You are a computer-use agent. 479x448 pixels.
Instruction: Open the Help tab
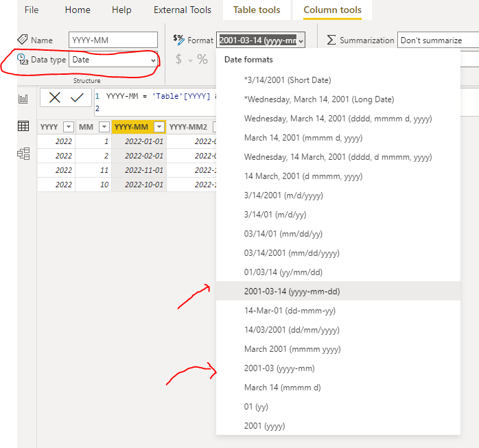(121, 10)
